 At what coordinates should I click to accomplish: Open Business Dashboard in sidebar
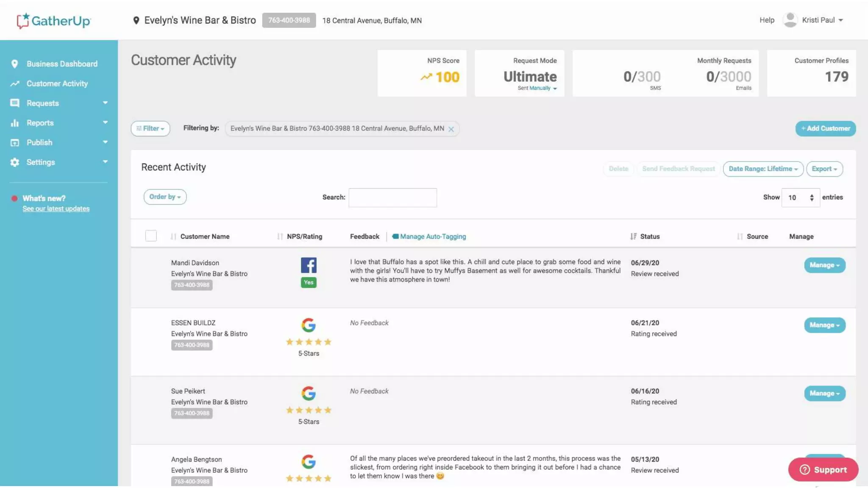coord(62,64)
